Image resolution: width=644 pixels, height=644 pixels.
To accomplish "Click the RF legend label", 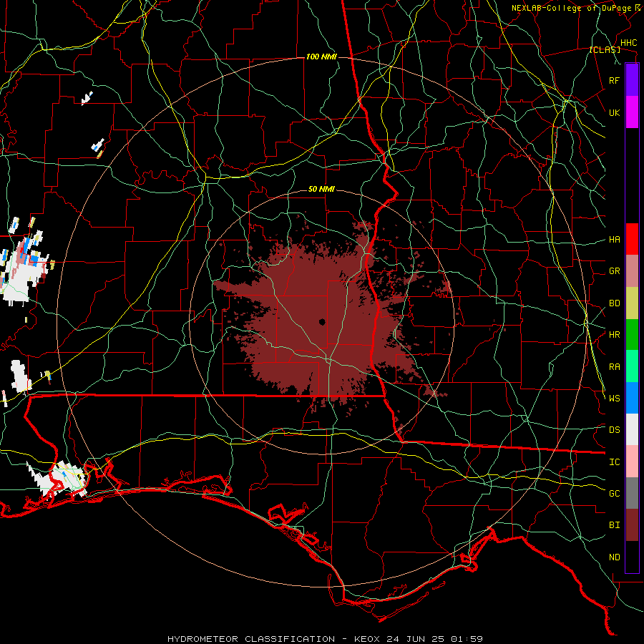I will (614, 80).
